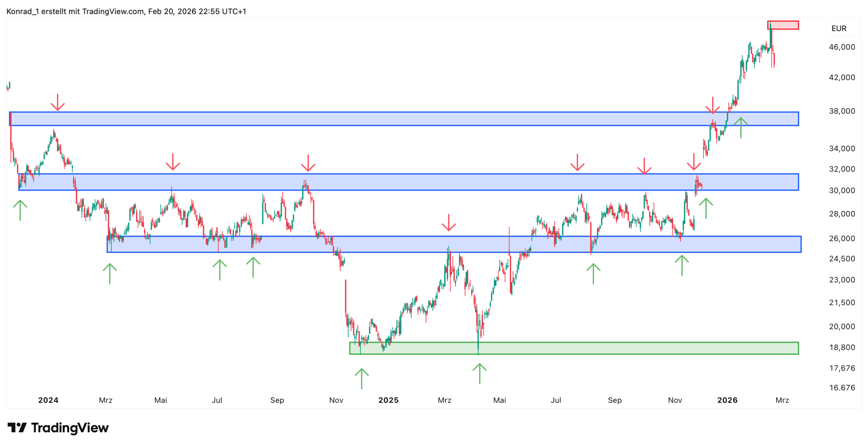The image size is (868, 447).
Task: Click the 2025 year label on time axis
Action: [x=388, y=400]
